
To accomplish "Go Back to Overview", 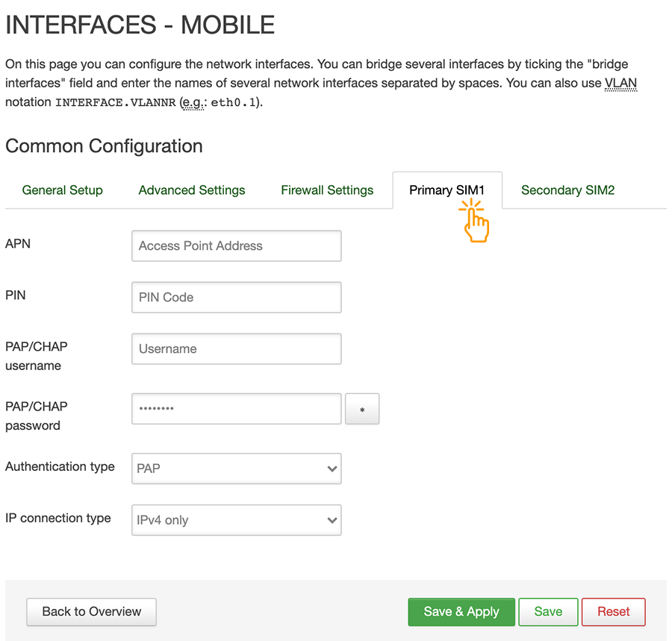I will pyautogui.click(x=91, y=611).
